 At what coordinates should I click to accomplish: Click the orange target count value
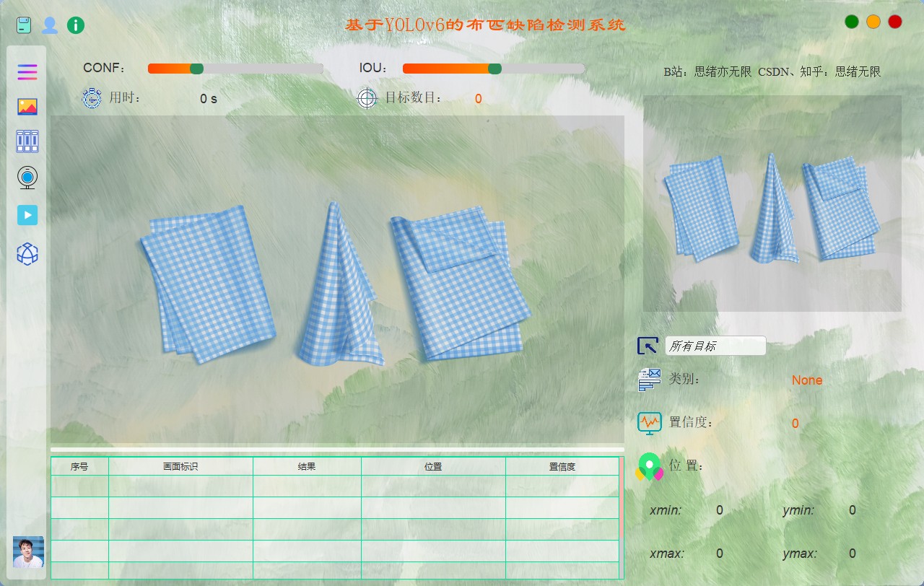pos(479,99)
